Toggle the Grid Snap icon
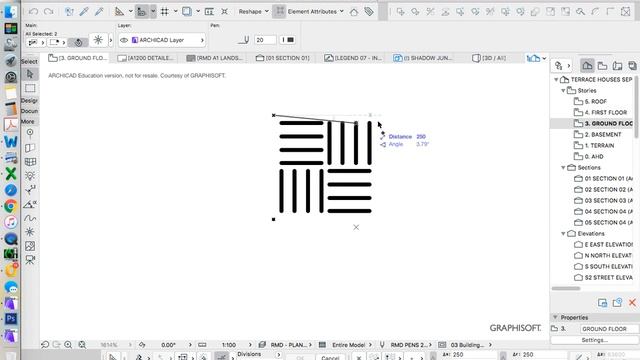Screen dimensions: 640x360 164,11
